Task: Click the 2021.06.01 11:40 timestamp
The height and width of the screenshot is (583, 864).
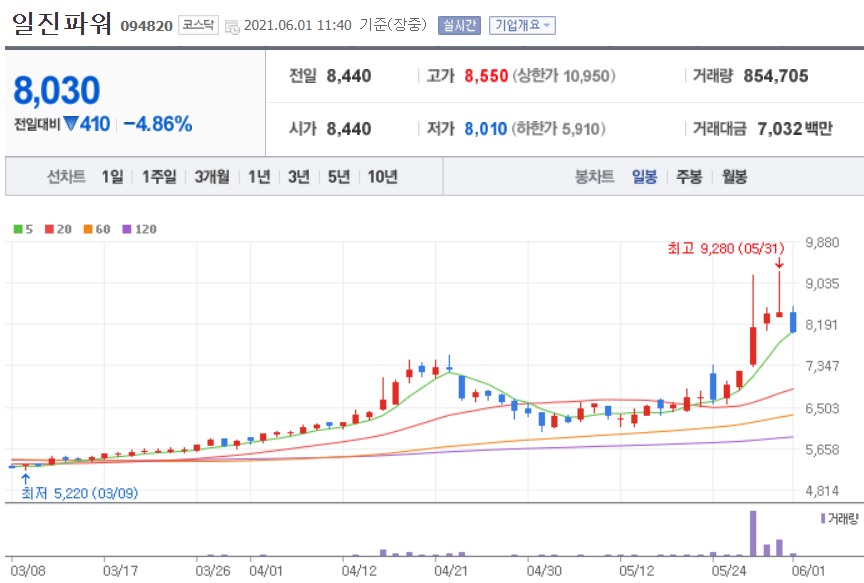Action: pyautogui.click(x=298, y=25)
